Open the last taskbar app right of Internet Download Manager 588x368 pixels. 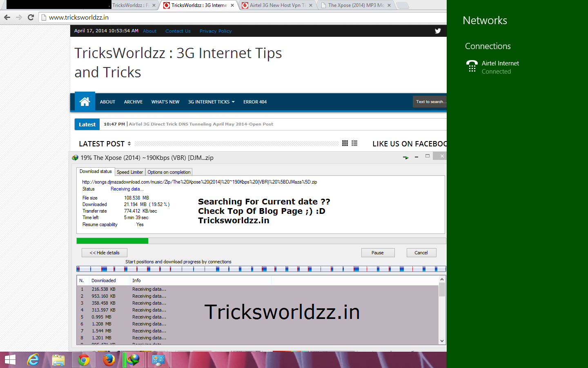point(158,360)
